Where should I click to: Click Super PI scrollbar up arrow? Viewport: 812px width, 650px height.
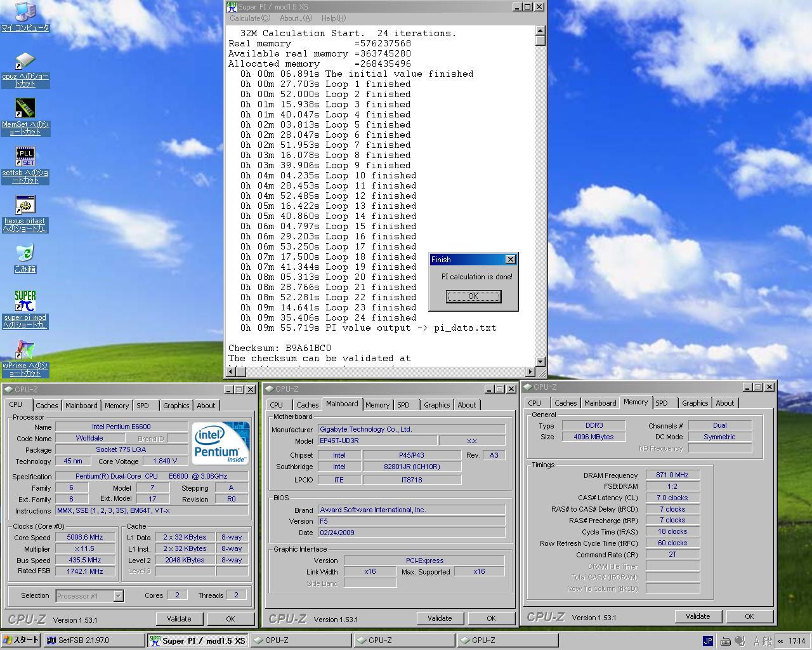click(x=540, y=30)
